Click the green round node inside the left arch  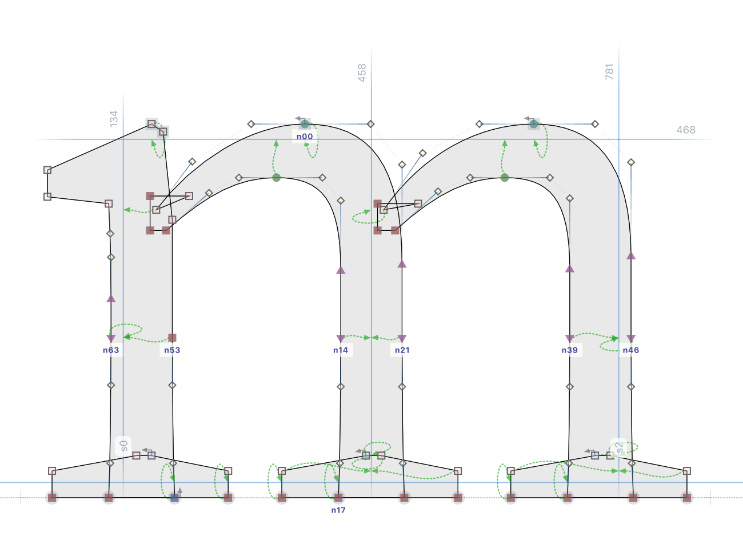(276, 178)
